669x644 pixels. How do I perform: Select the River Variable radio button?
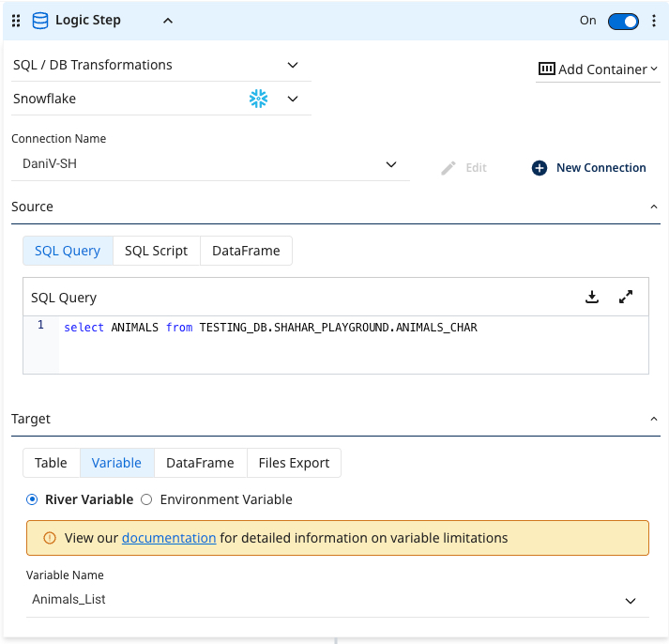coord(33,499)
